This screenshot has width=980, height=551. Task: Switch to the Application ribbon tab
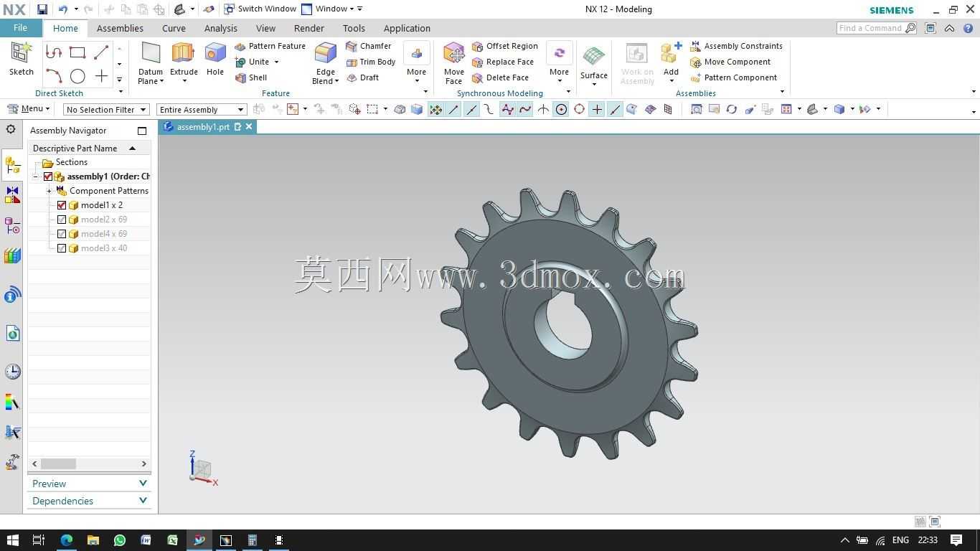tap(407, 28)
